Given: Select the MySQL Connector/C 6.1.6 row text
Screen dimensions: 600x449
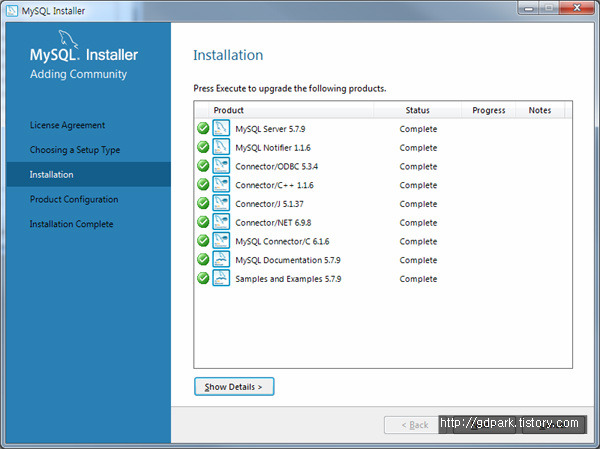Looking at the screenshot, I should point(282,242).
